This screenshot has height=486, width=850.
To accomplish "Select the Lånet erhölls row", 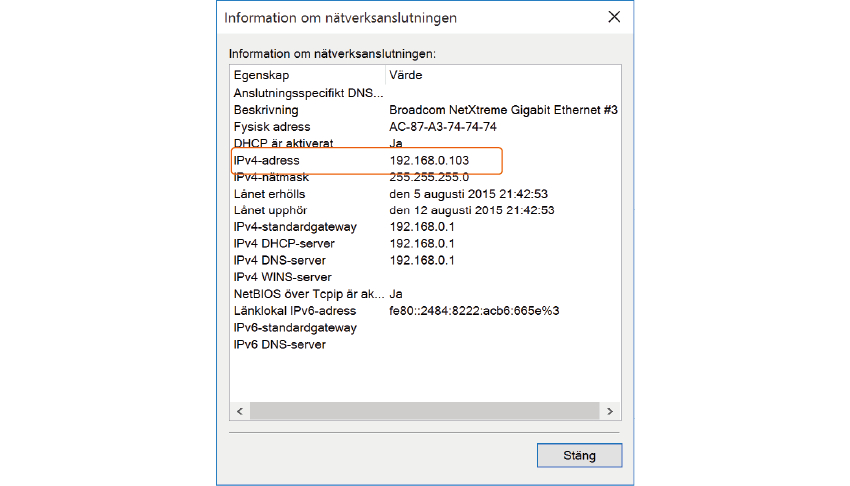I will click(270, 194).
